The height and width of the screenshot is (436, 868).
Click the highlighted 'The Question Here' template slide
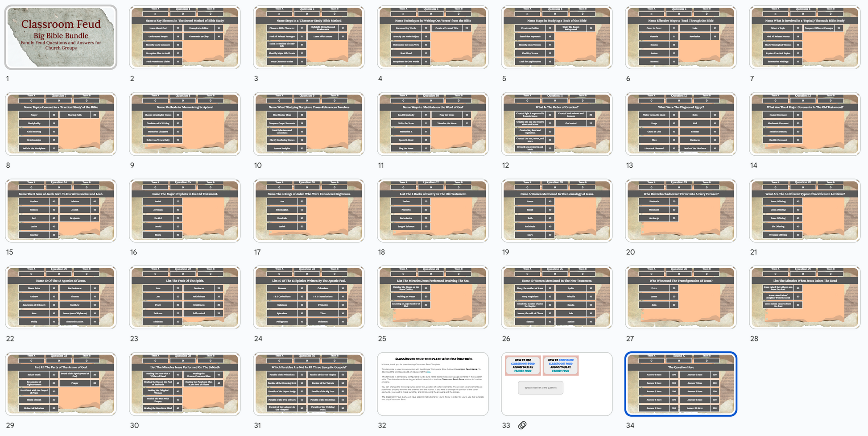[x=681, y=384]
